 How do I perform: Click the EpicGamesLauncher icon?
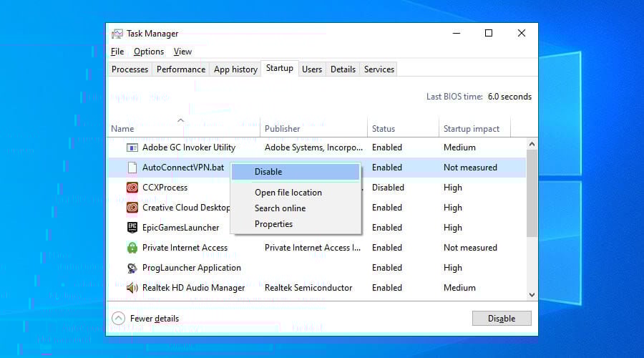tap(132, 228)
